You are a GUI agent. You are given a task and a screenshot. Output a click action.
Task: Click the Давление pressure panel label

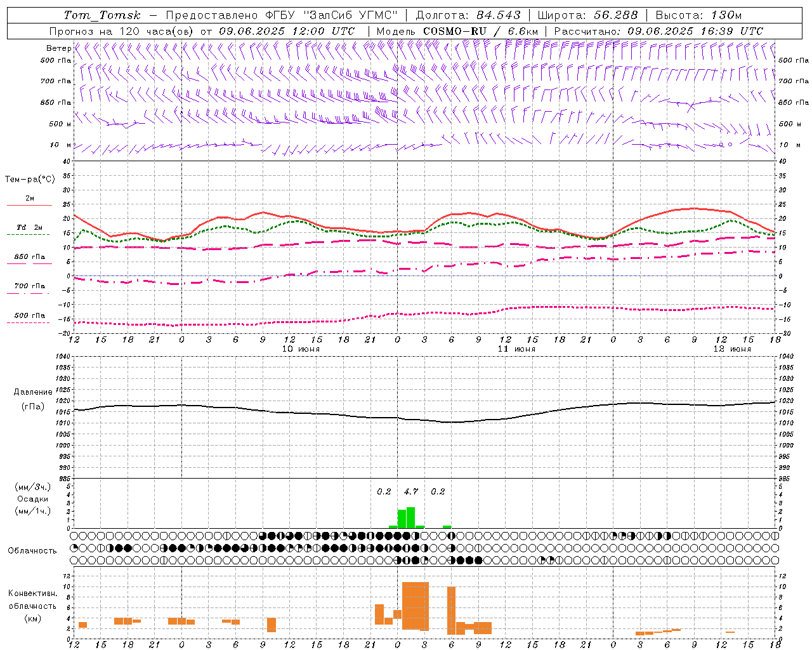[x=33, y=392]
